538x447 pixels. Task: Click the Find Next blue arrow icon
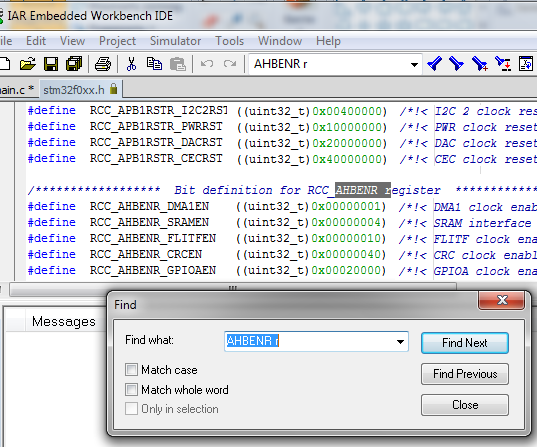pos(456,64)
